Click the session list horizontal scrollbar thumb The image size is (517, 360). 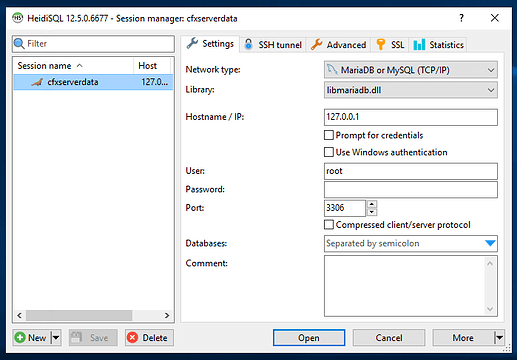(79, 315)
